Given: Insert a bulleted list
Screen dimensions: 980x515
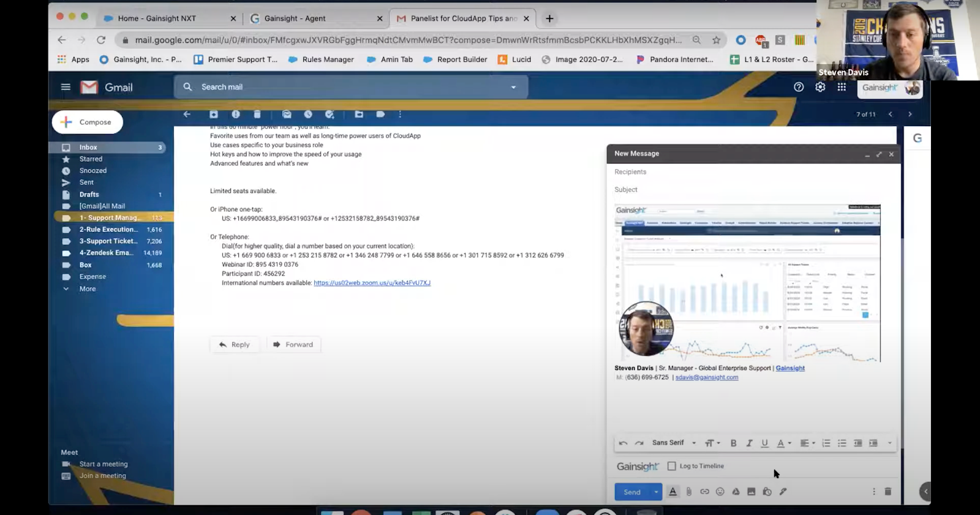Looking at the screenshot, I should (842, 443).
